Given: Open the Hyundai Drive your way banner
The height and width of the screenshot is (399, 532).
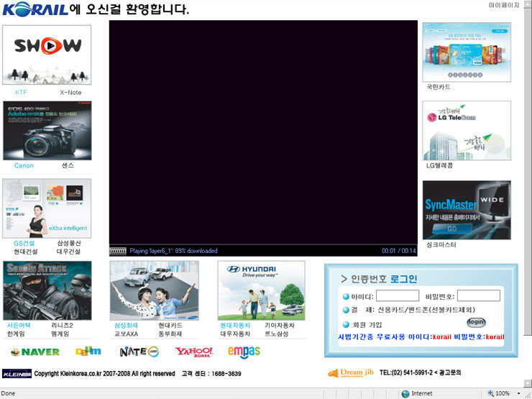Looking at the screenshot, I should 261,290.
